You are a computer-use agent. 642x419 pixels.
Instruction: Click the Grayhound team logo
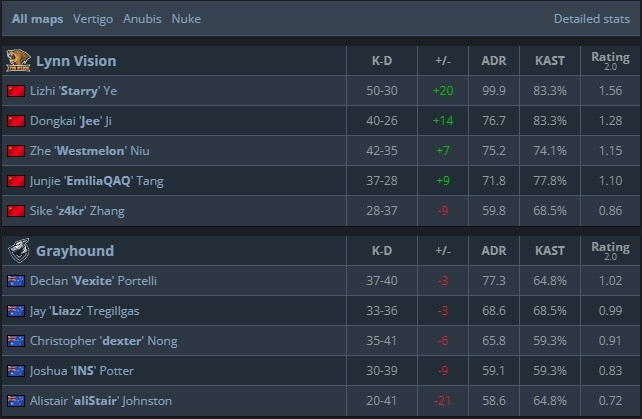[19, 251]
